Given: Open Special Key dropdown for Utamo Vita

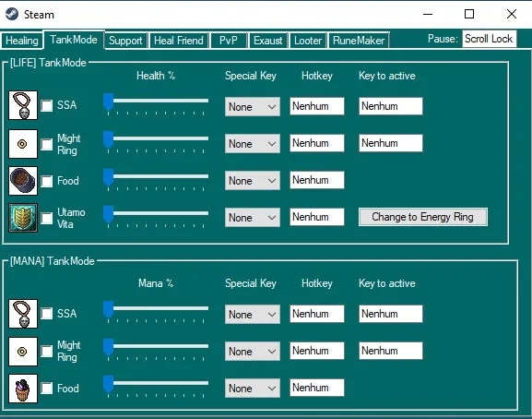Looking at the screenshot, I should coord(253,217).
